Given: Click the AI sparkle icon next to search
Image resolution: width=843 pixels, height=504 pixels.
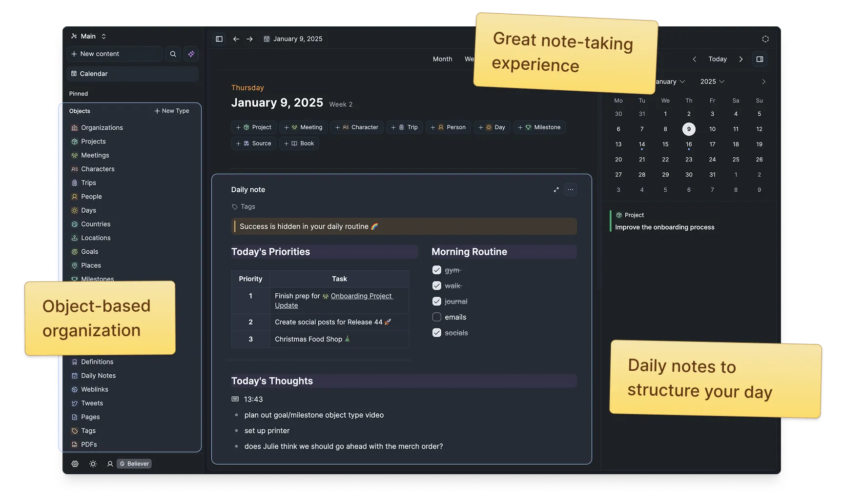Looking at the screenshot, I should coord(191,54).
